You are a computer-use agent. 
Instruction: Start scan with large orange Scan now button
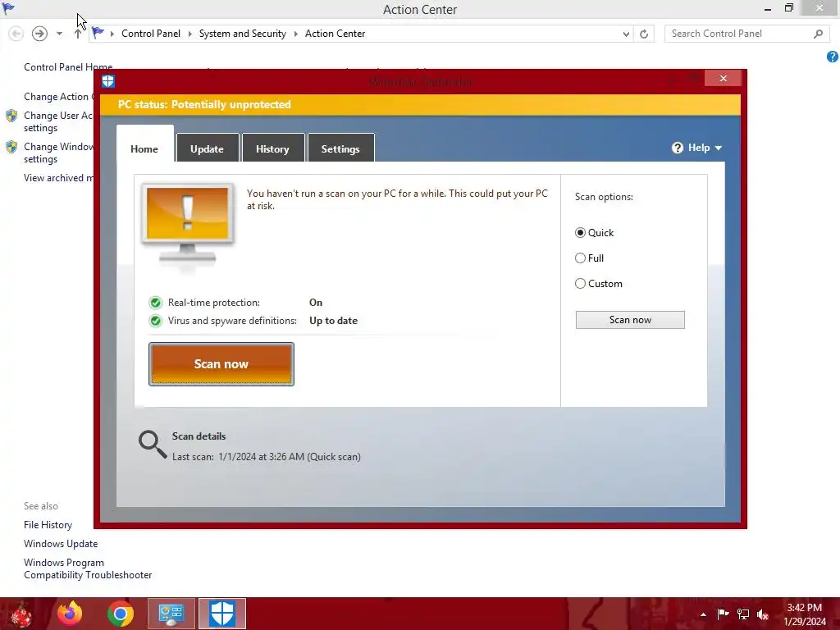[221, 364]
